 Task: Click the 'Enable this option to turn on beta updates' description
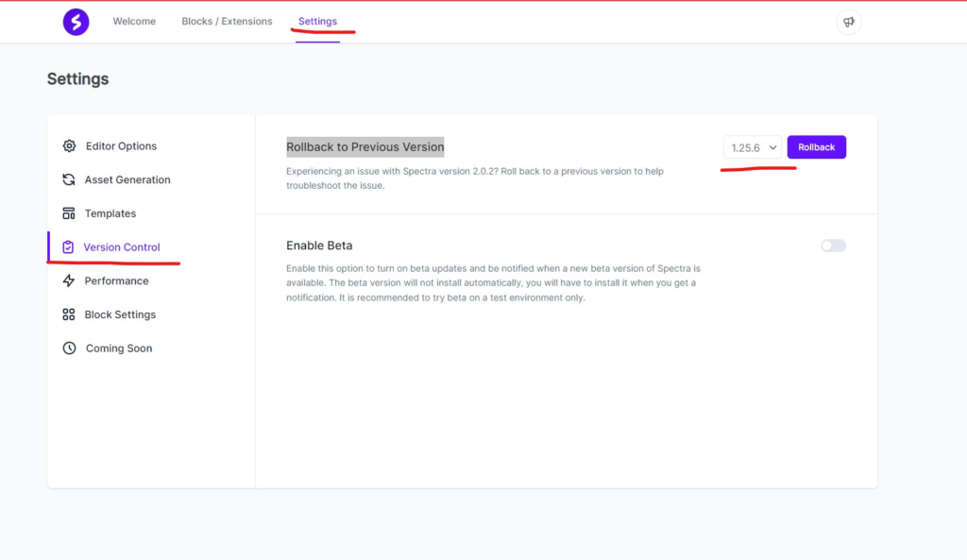coord(493,283)
